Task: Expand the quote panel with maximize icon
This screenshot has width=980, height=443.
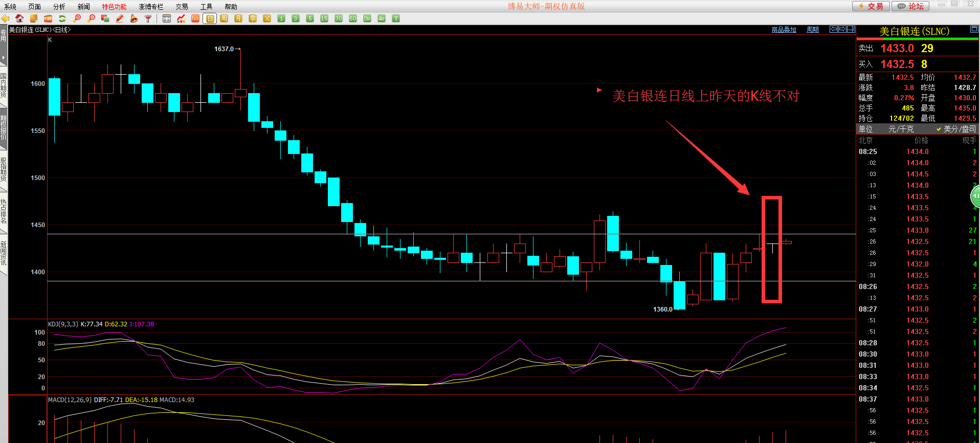Action: click(x=974, y=30)
